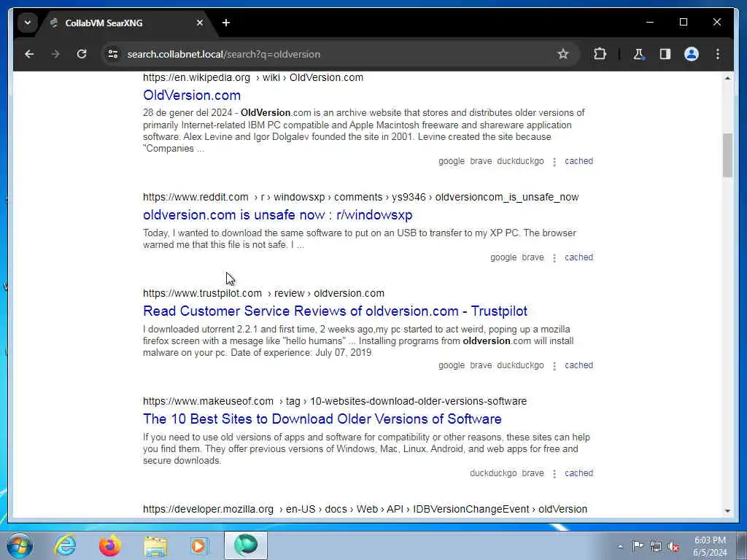The width and height of the screenshot is (747, 560).
Task: Expand more options for reddit result
Action: click(x=554, y=258)
